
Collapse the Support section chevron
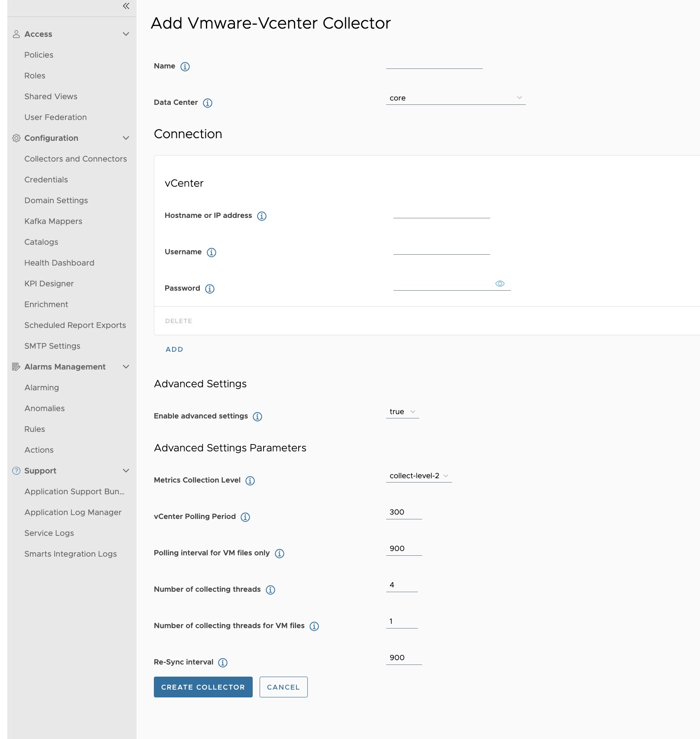pyautogui.click(x=126, y=471)
